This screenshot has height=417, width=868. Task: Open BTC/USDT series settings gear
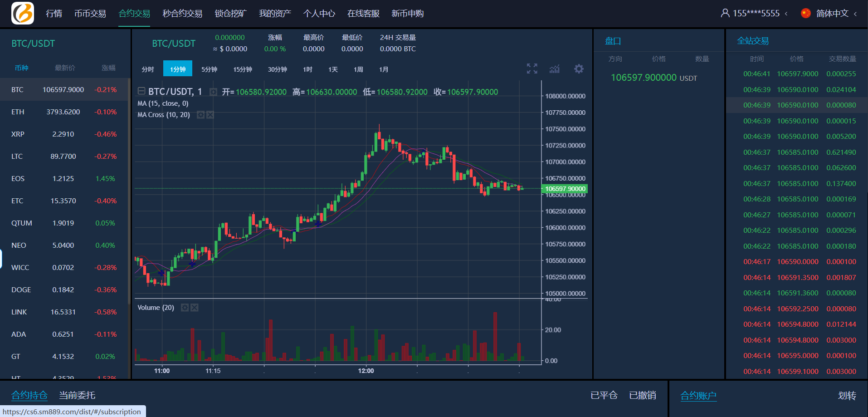(213, 92)
